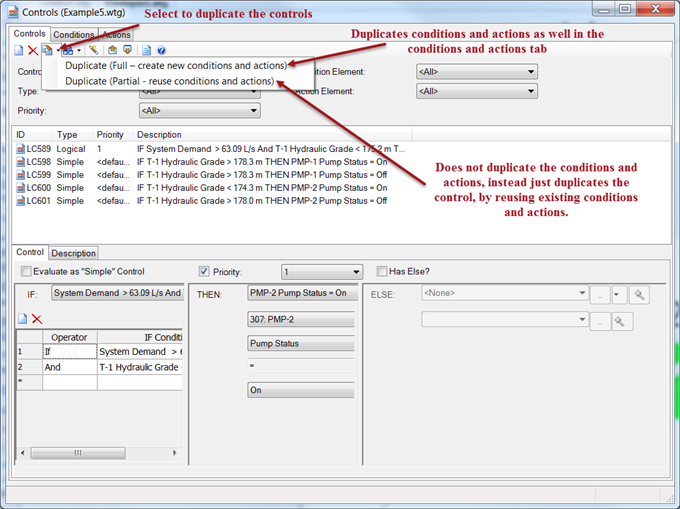Click the move control down icon
The height and width of the screenshot is (509, 680).
pos(127,50)
